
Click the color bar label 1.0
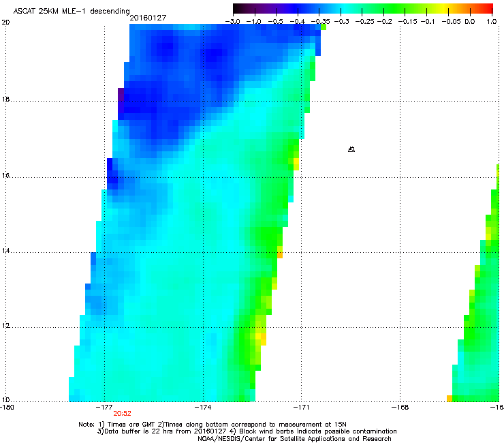pos(492,22)
